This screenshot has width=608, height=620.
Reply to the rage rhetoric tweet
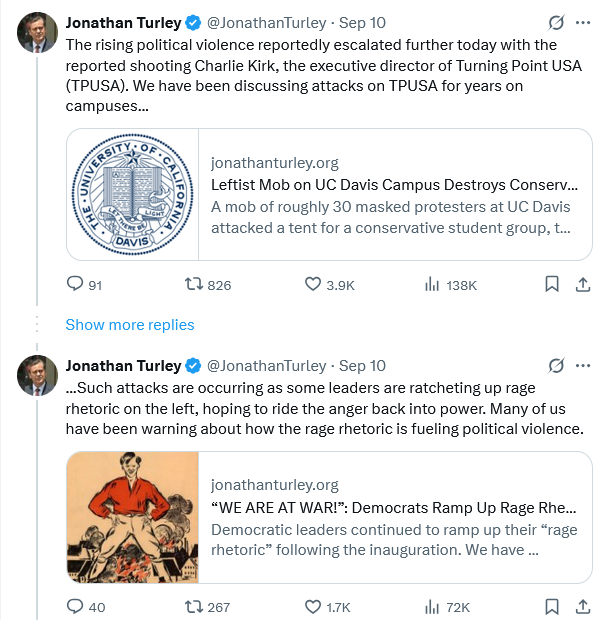click(x=75, y=607)
